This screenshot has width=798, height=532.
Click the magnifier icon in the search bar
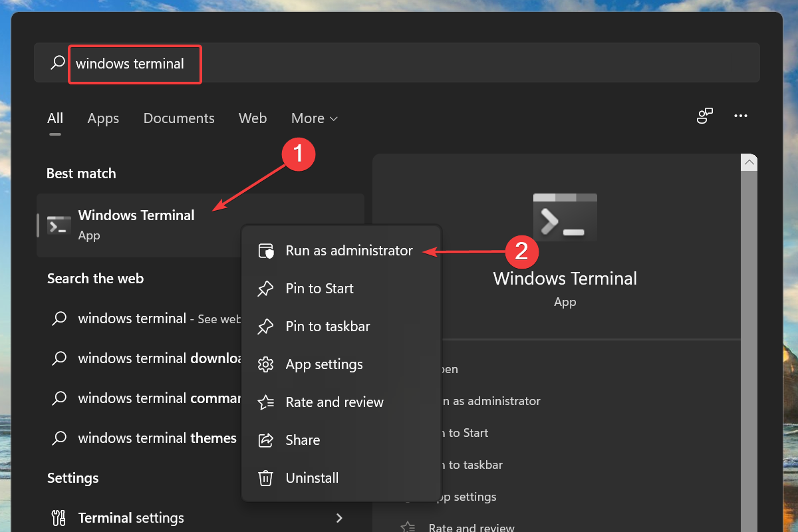[x=58, y=63]
